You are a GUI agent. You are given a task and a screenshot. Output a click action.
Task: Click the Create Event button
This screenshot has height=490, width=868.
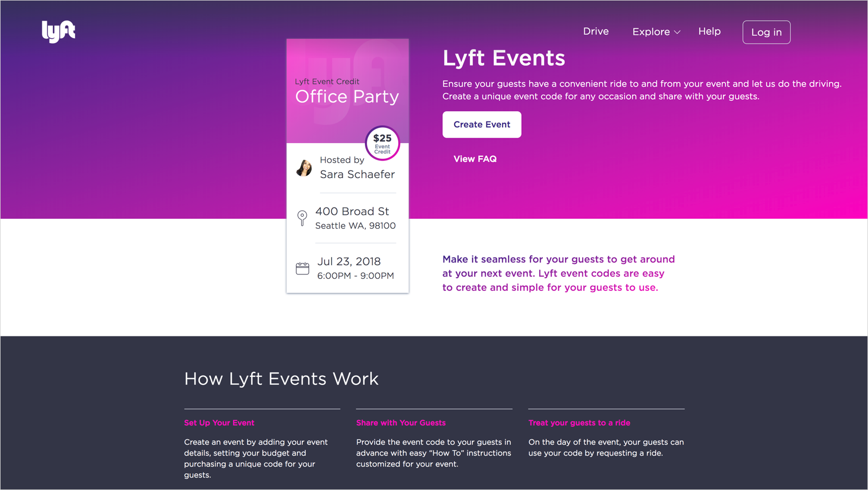tap(482, 125)
